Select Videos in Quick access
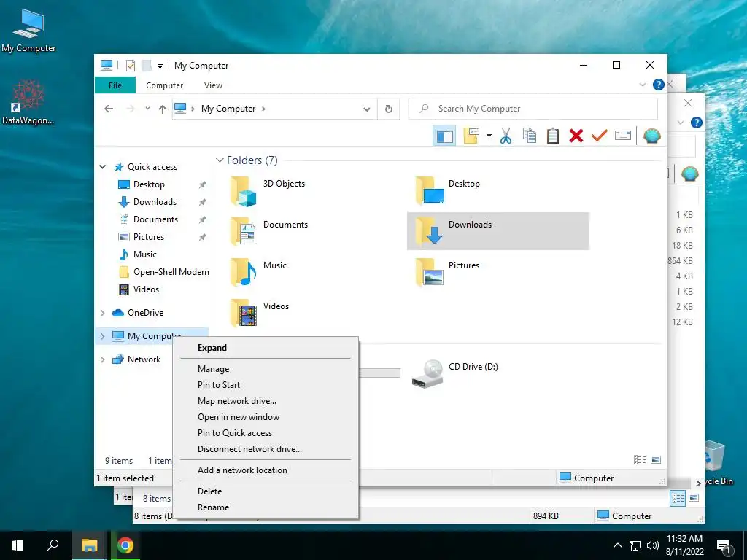747x560 pixels. (146, 289)
